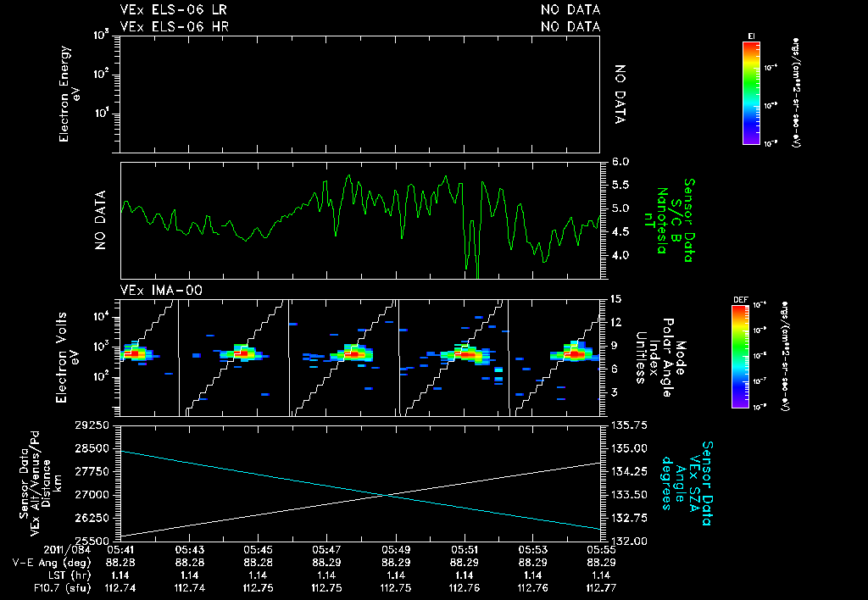
Task: Click the 135.75 SZA tick label
Action: tap(628, 425)
